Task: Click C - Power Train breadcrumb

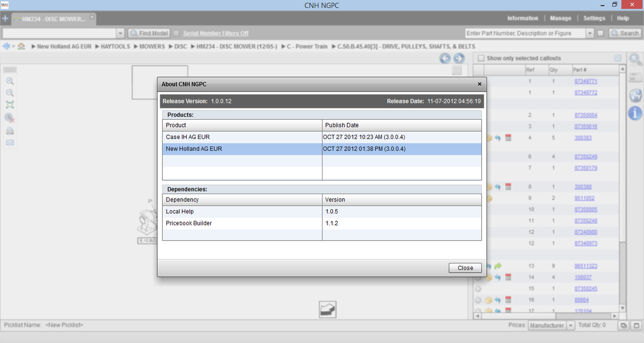Action: pyautogui.click(x=306, y=46)
